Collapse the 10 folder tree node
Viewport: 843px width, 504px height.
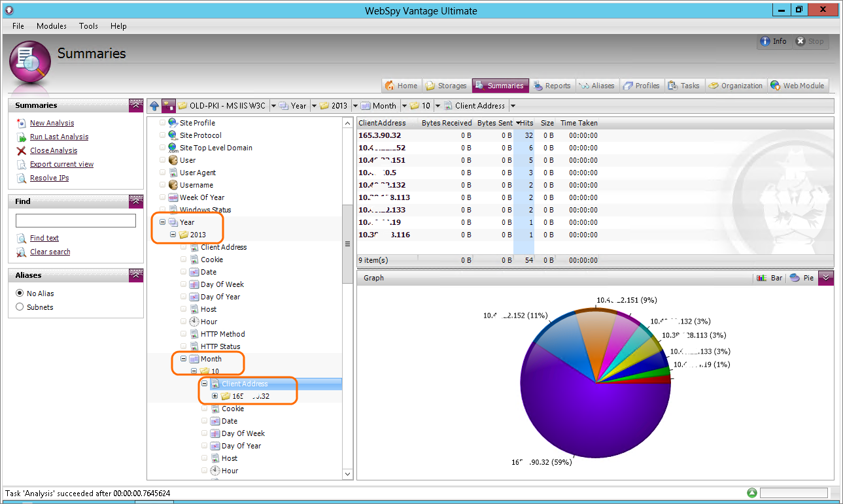coord(194,371)
